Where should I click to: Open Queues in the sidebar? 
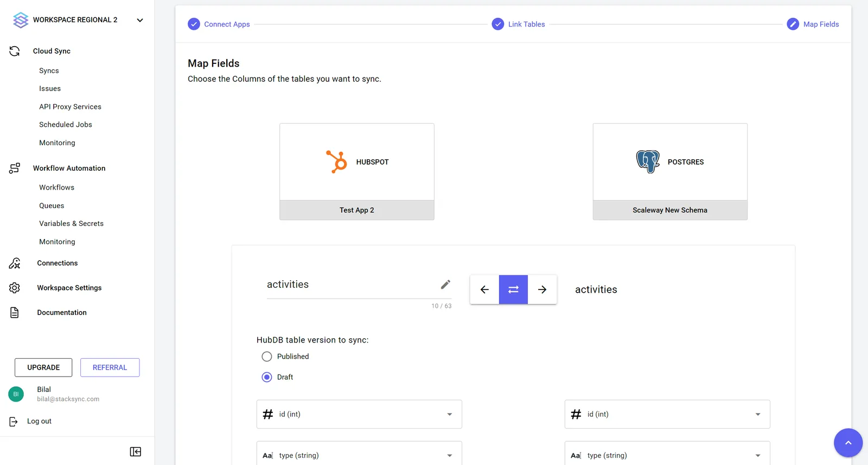click(x=52, y=205)
